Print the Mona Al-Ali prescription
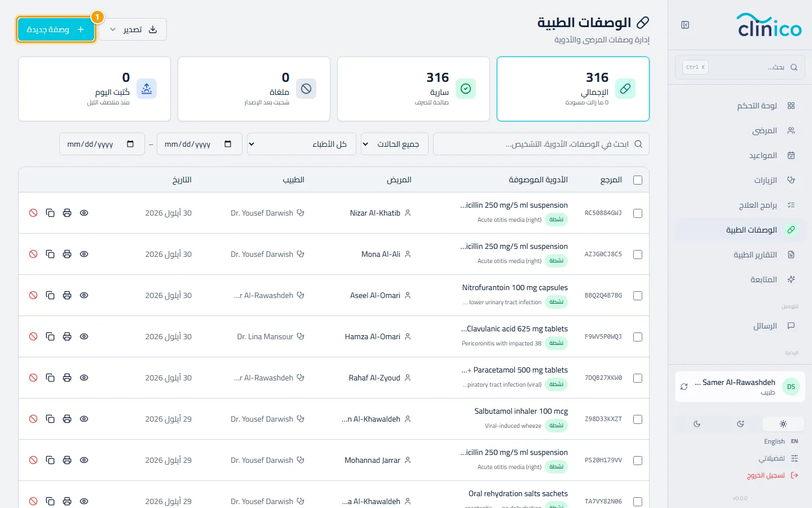This screenshot has width=812, height=508. pos(67,254)
